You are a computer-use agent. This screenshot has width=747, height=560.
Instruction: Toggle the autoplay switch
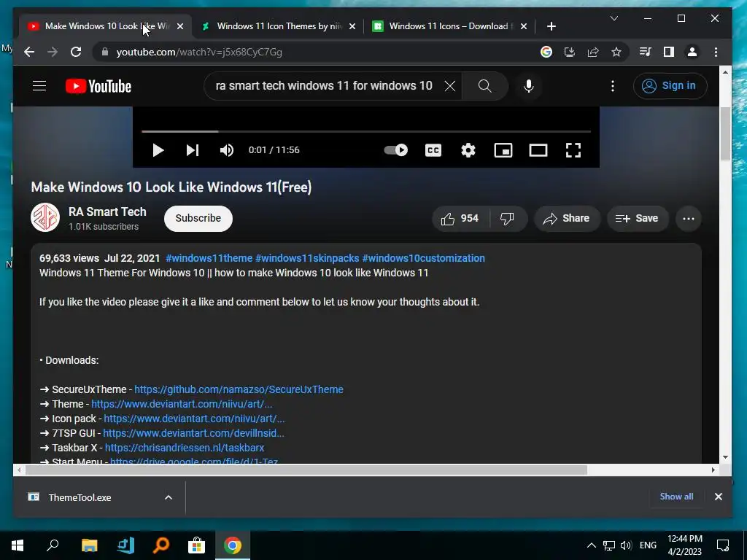pyautogui.click(x=395, y=150)
